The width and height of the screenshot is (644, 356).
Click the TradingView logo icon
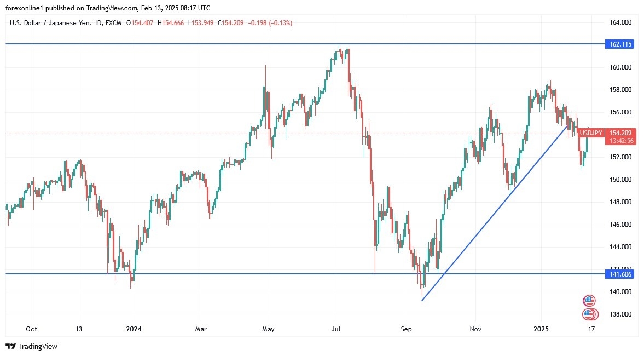[x=10, y=346]
